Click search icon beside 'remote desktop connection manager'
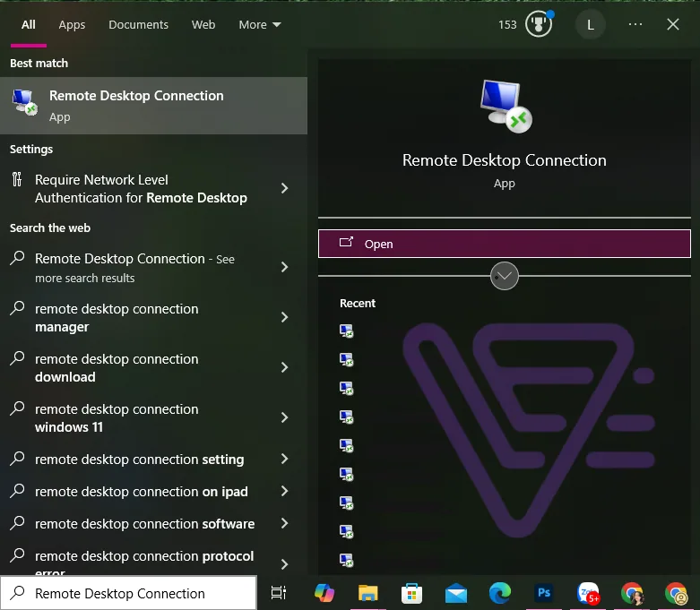The image size is (700, 610). pos(17,308)
